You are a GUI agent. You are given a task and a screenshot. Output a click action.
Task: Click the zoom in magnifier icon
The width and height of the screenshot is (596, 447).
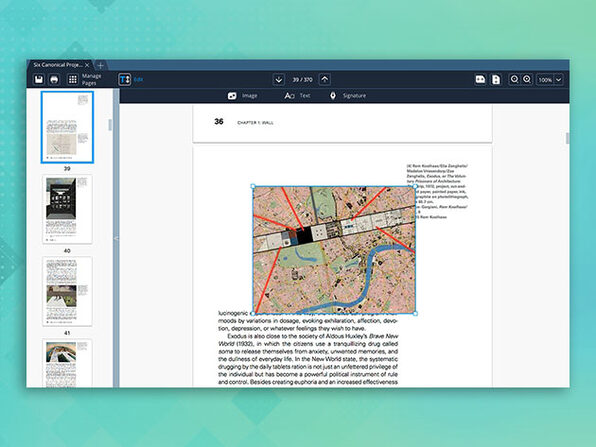click(x=527, y=79)
